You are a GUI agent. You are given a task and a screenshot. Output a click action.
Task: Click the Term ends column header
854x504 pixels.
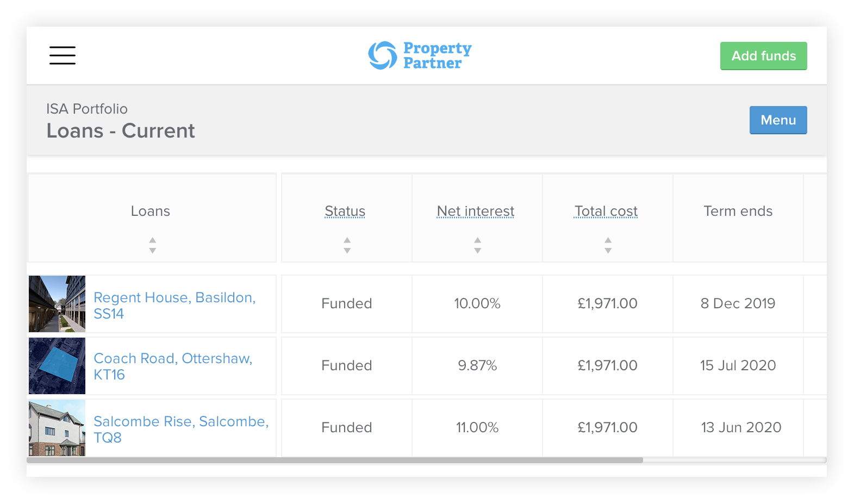[x=738, y=211]
